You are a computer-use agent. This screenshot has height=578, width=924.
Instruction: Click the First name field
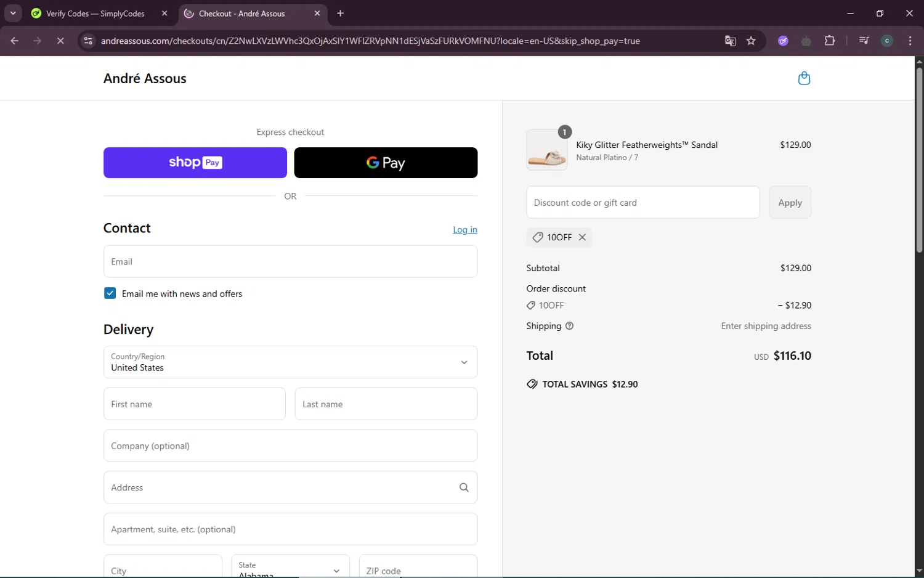pyautogui.click(x=195, y=404)
